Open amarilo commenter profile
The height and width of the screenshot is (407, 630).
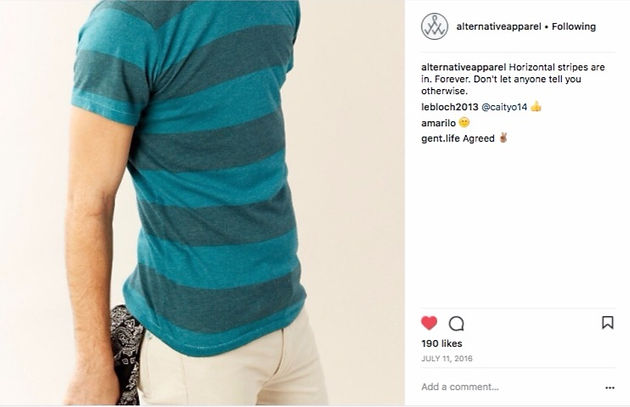tap(438, 123)
